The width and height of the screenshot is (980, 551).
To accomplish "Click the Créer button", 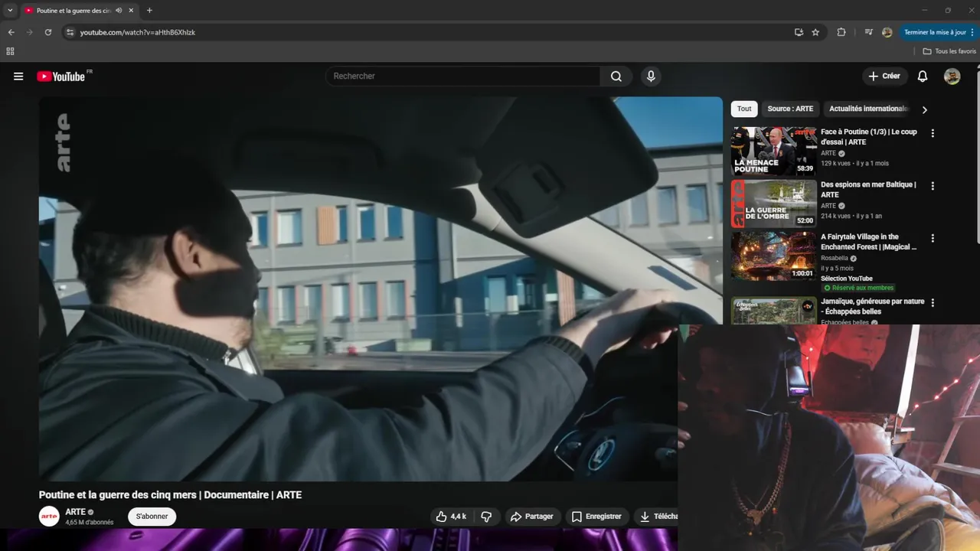I will click(884, 77).
